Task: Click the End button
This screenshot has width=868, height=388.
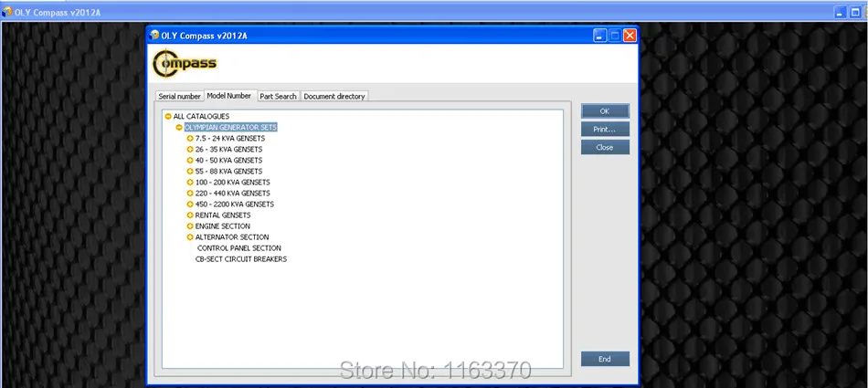Action: (x=605, y=359)
